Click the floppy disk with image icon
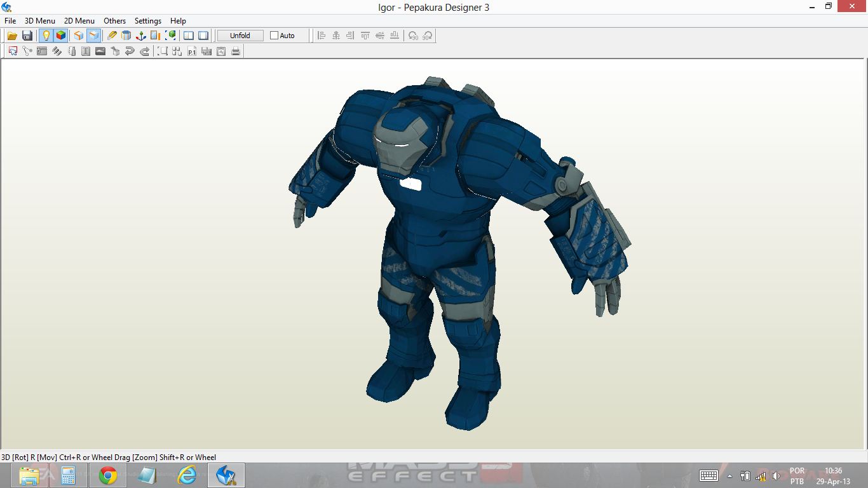This screenshot has height=488, width=868. [x=207, y=51]
